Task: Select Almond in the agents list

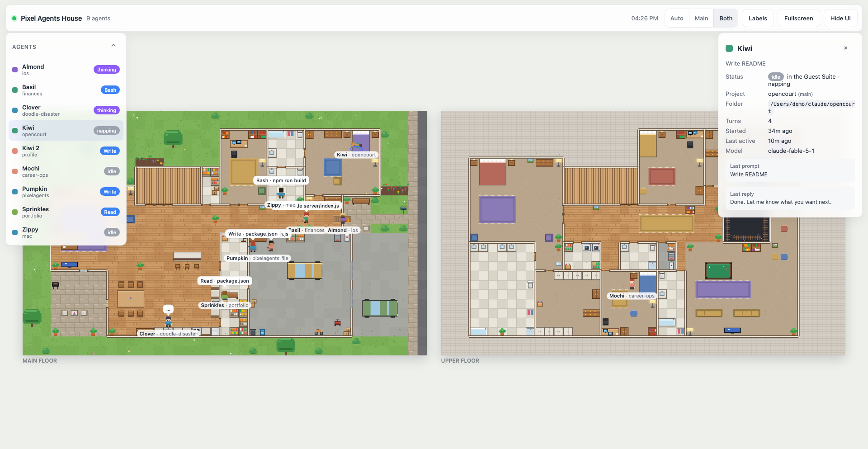Action: click(66, 70)
